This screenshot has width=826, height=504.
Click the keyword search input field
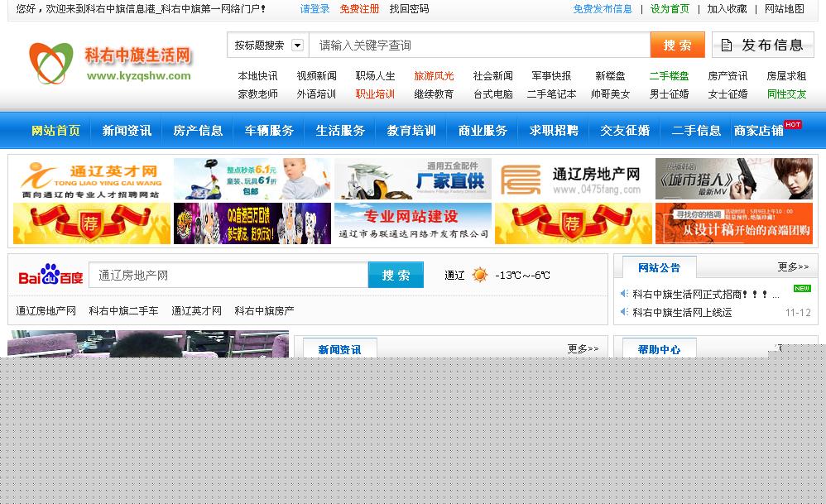478,45
